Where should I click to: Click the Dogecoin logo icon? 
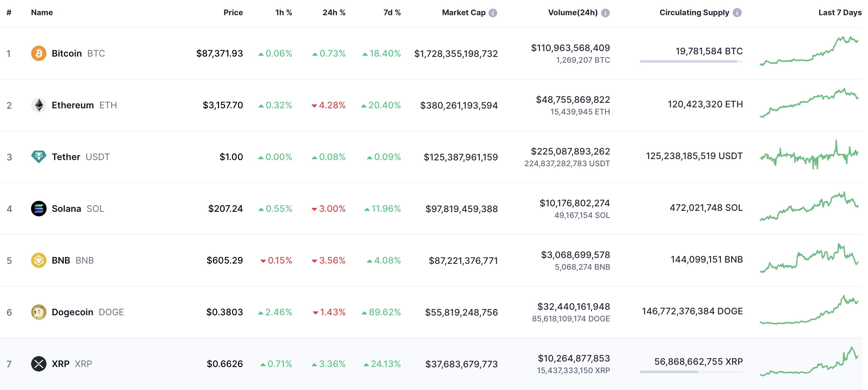(39, 312)
